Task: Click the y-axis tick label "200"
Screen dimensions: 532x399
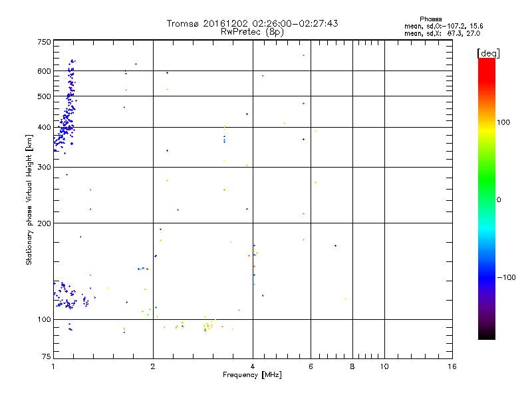Action: click(44, 223)
